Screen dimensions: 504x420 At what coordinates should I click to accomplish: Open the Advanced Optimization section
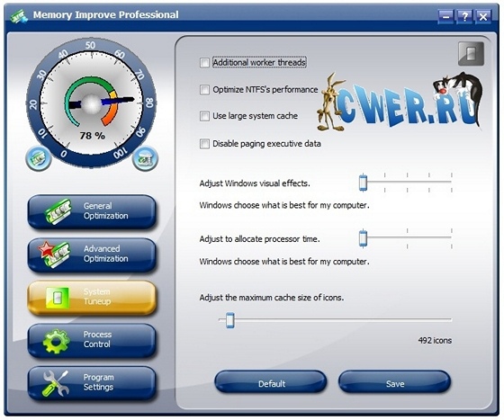92,255
